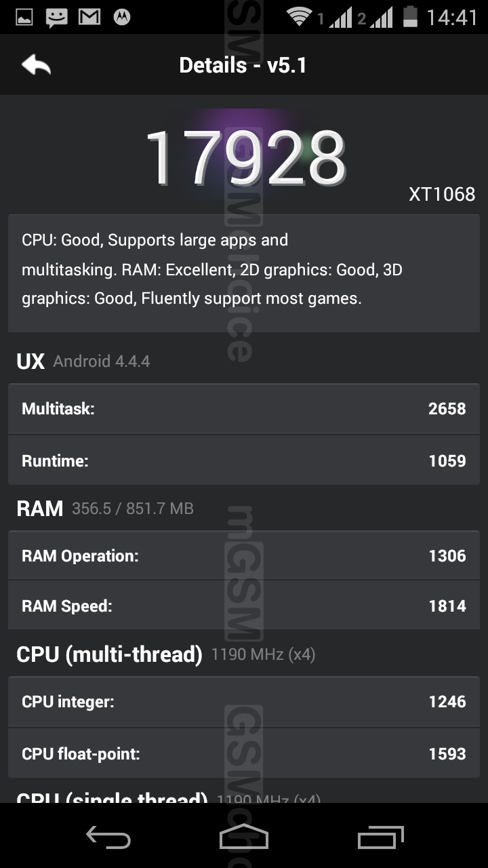Tap the Wi-Fi signal status icon
The image size is (488, 868).
pos(299,16)
